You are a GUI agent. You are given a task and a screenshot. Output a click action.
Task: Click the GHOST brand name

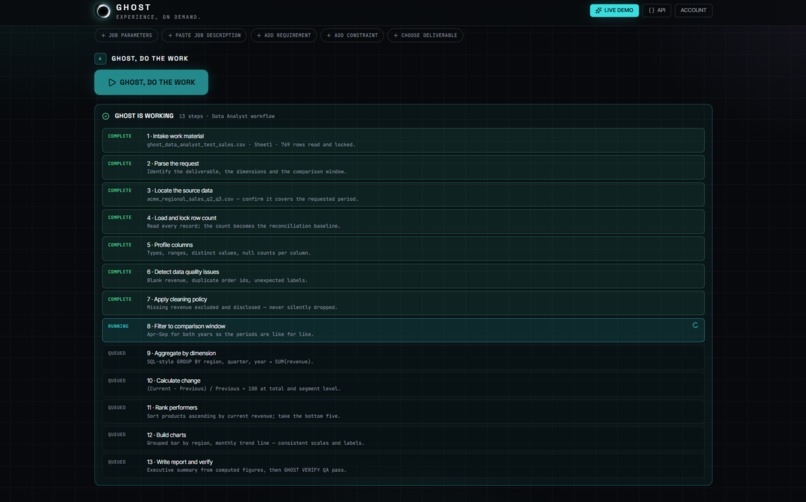pos(134,7)
